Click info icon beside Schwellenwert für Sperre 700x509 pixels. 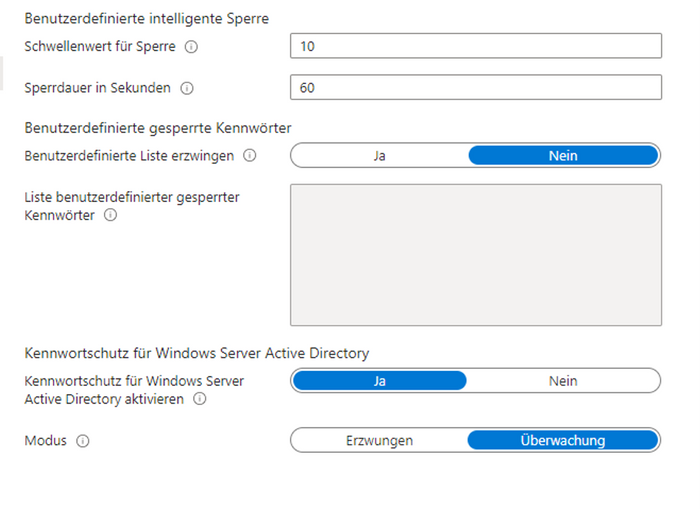click(x=191, y=47)
